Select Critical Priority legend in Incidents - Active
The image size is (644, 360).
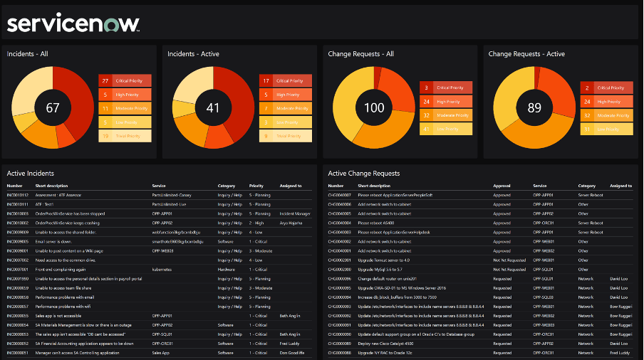click(286, 81)
